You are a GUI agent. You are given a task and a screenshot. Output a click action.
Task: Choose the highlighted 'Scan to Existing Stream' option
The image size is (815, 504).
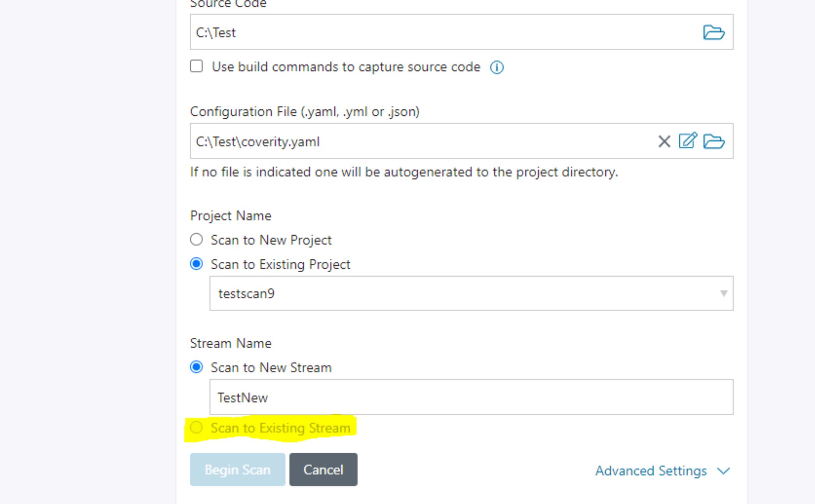click(197, 427)
